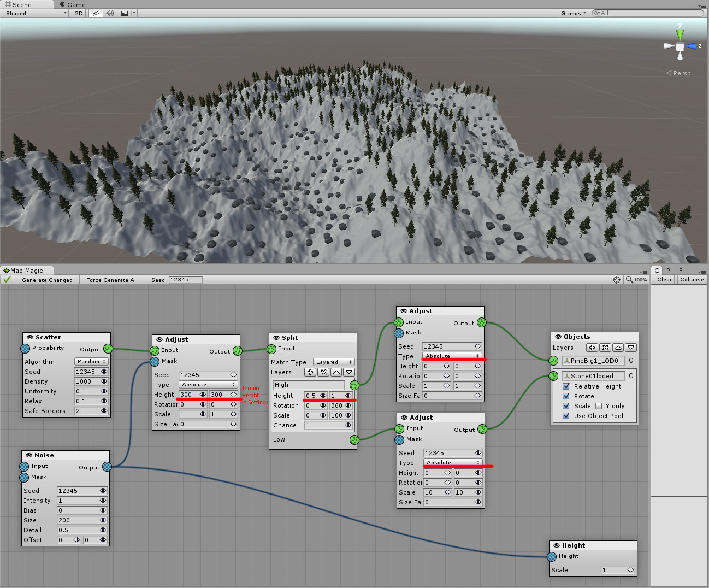Disable Rotate in the Objects node
Viewport: 709px width, 588px height.
tap(566, 396)
